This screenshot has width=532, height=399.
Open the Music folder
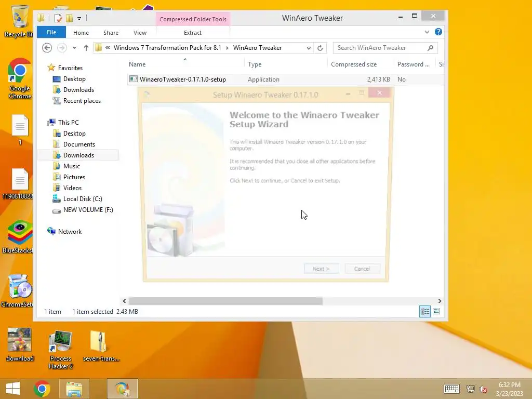(72, 166)
